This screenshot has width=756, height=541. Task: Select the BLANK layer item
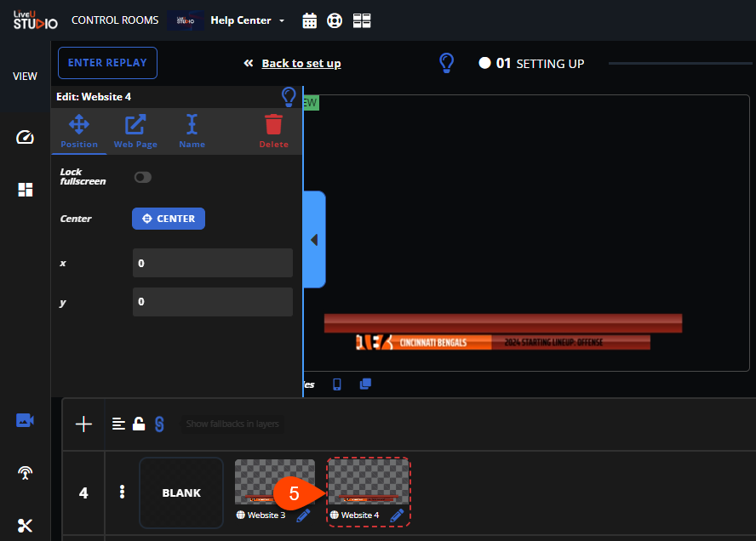click(x=181, y=493)
